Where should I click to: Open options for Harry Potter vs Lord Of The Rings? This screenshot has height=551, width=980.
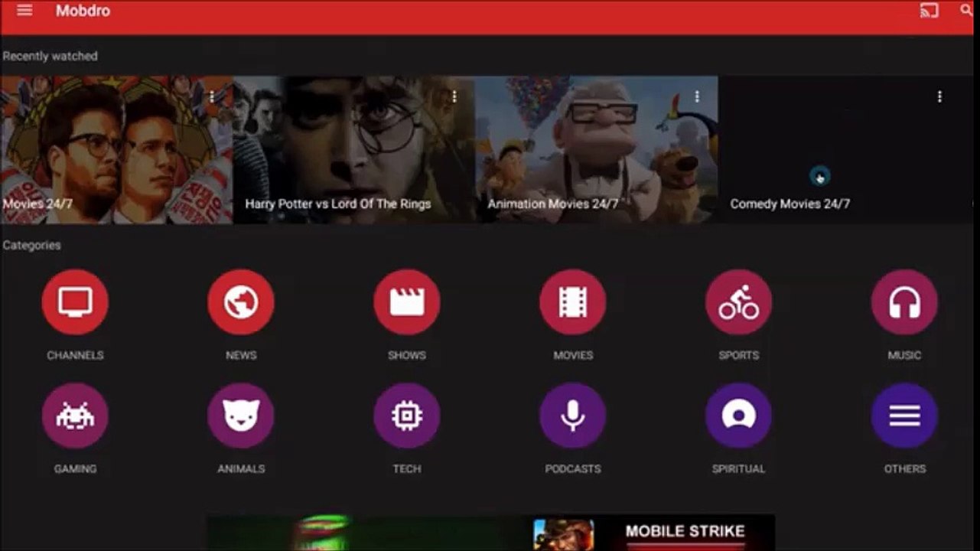454,96
